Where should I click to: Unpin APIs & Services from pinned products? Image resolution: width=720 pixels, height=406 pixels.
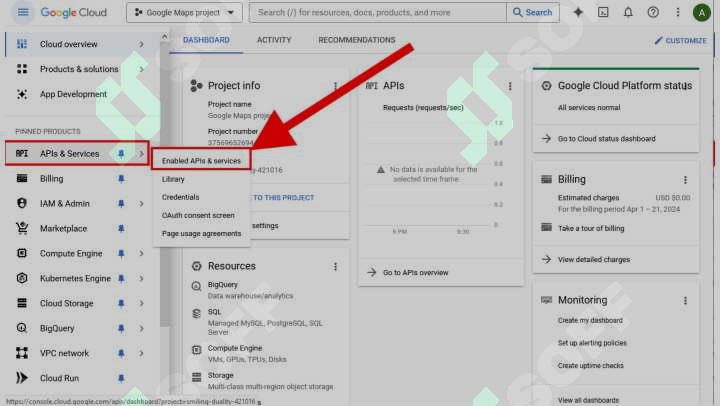(121, 153)
